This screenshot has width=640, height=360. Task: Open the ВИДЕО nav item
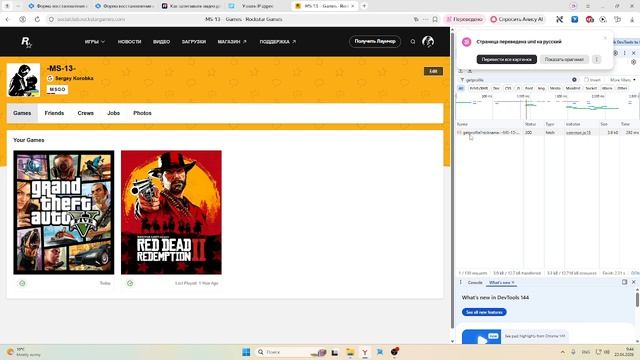[x=162, y=42]
